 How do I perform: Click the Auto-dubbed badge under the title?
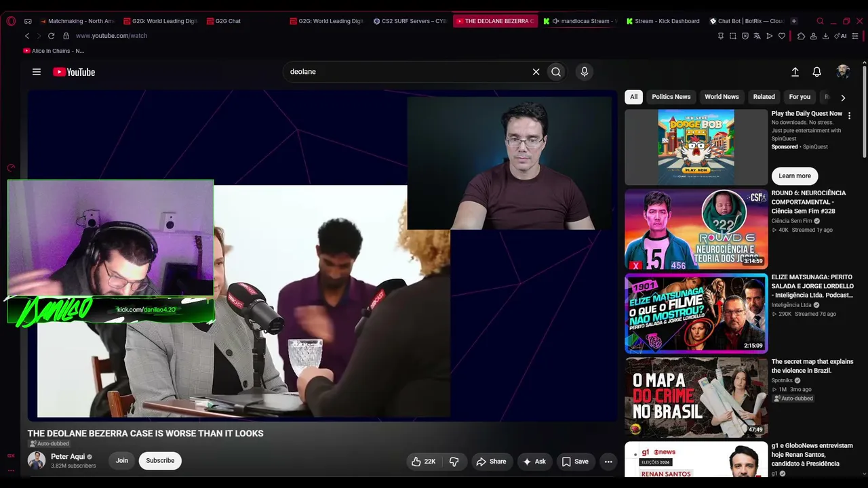click(x=50, y=444)
